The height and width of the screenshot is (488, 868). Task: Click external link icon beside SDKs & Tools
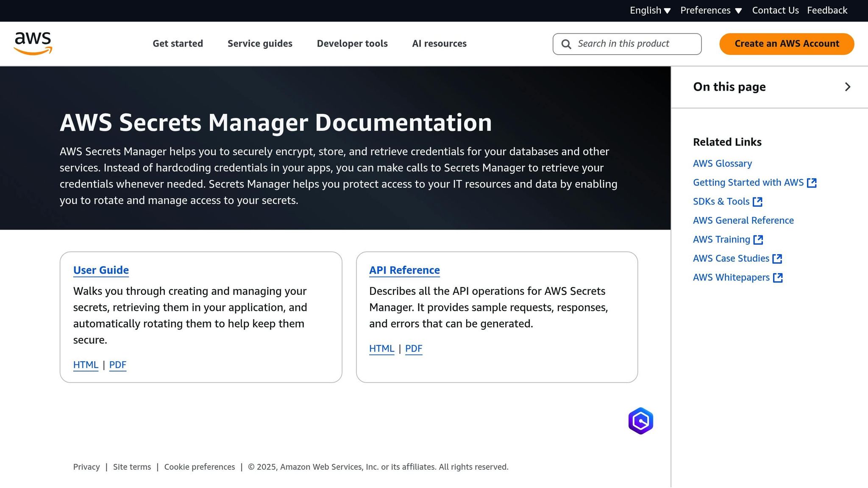[x=757, y=202]
